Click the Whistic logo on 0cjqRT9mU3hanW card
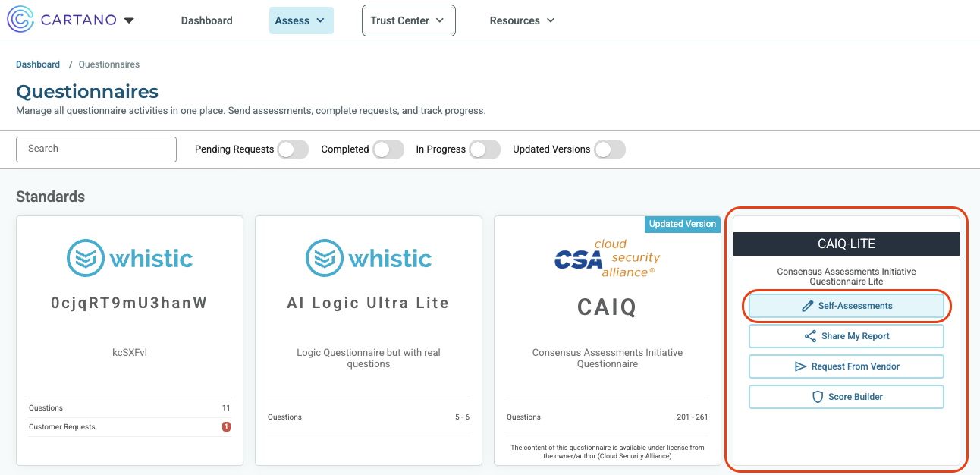The height and width of the screenshot is (475, 980). pos(130,258)
